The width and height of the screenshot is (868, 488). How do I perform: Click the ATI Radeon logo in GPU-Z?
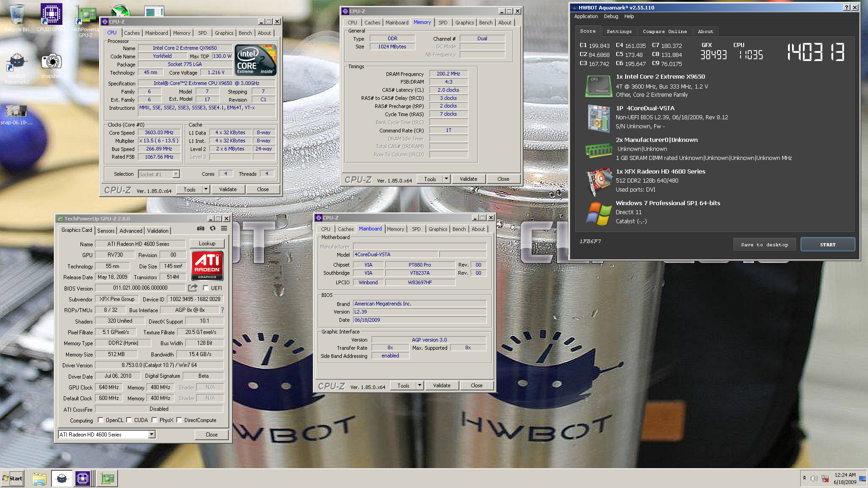(208, 266)
